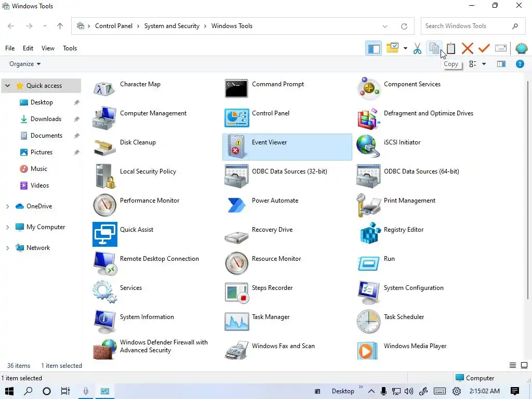The width and height of the screenshot is (532, 399).
Task: Launch Command Prompt icon
Action: click(236, 88)
